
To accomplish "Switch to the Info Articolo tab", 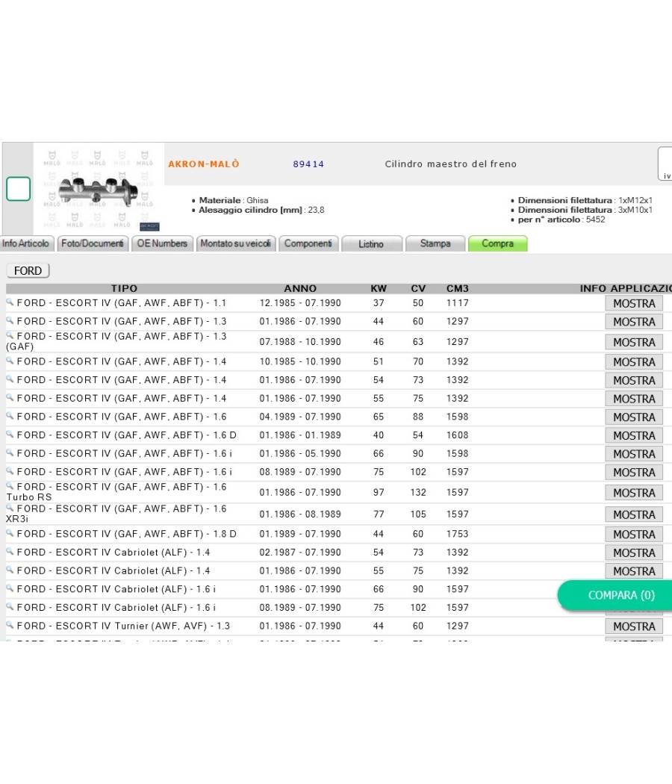I will tap(26, 243).
